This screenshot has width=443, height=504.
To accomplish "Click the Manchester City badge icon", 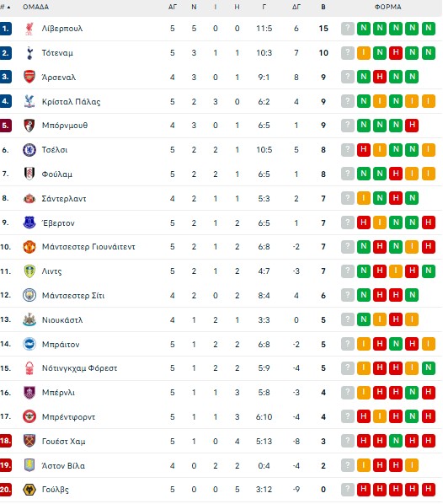I will pyautogui.click(x=29, y=295).
